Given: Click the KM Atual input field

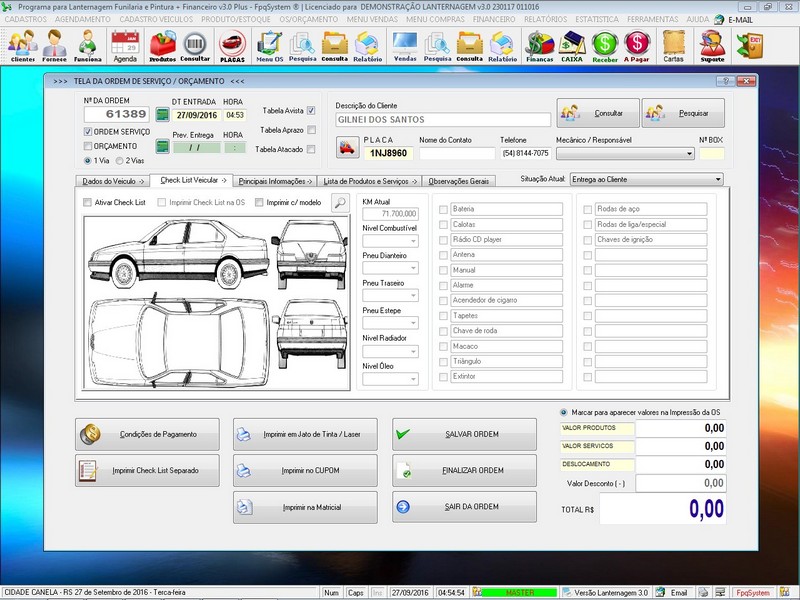Looking at the screenshot, I should coord(390,214).
